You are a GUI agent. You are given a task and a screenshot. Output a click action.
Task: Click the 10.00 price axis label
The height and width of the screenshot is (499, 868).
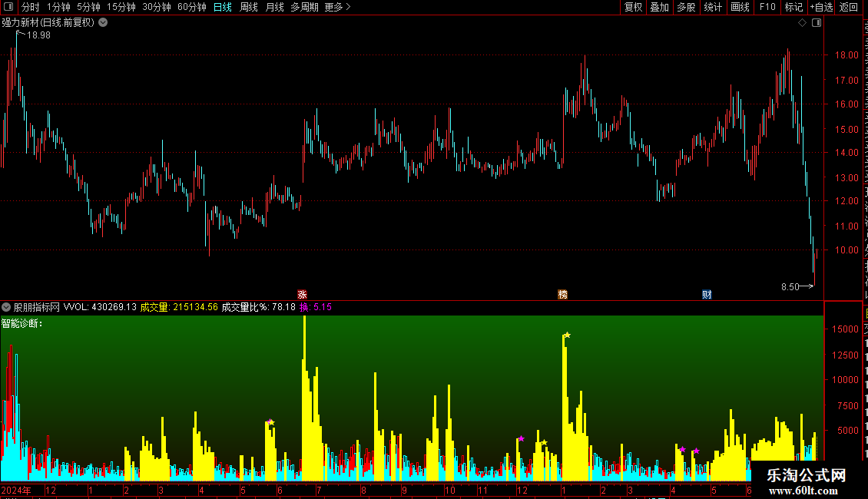point(846,250)
